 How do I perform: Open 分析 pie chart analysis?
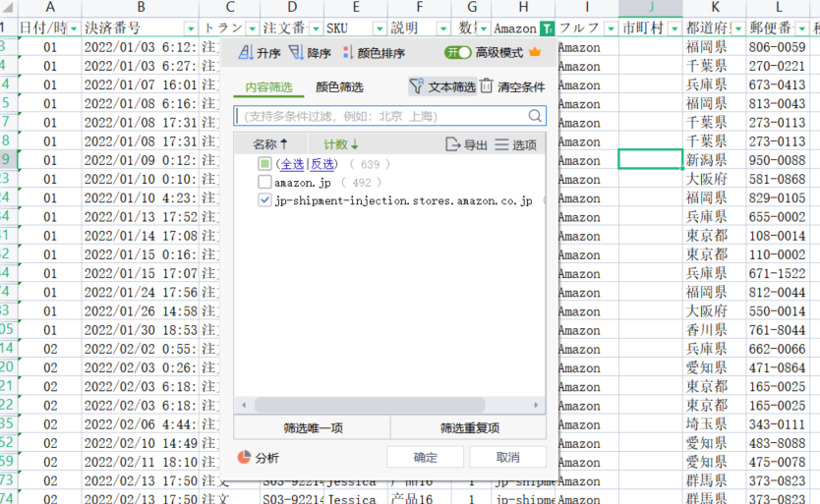click(259, 458)
